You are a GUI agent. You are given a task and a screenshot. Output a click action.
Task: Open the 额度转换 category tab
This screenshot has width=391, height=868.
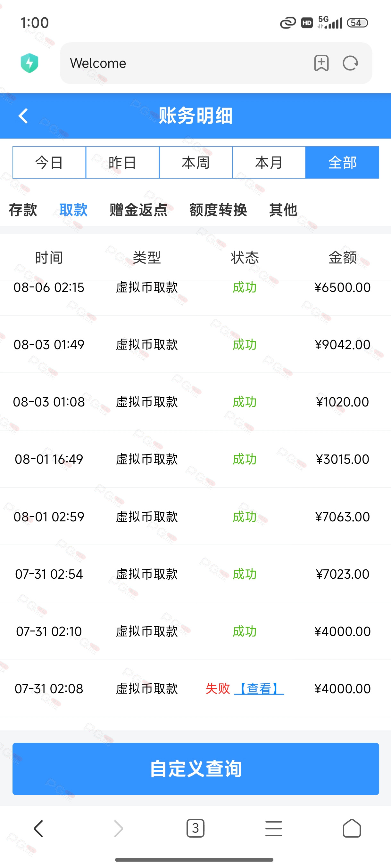[x=218, y=210]
